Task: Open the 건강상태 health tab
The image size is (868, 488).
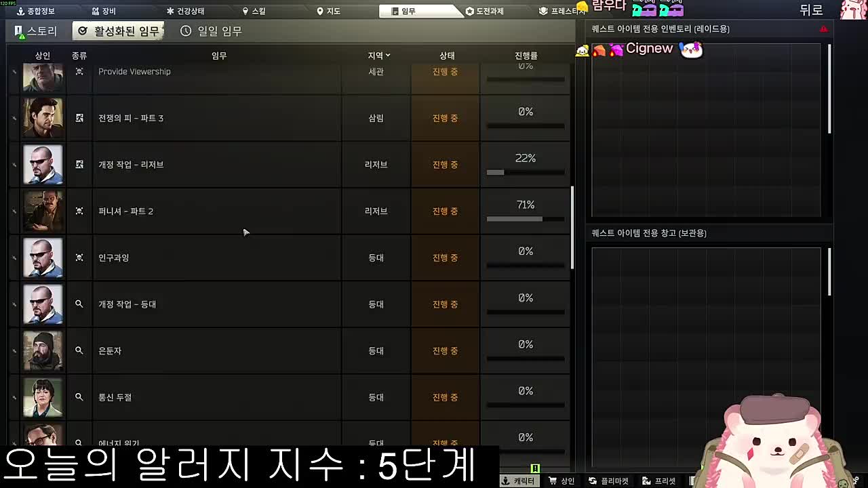Action: click(x=185, y=11)
